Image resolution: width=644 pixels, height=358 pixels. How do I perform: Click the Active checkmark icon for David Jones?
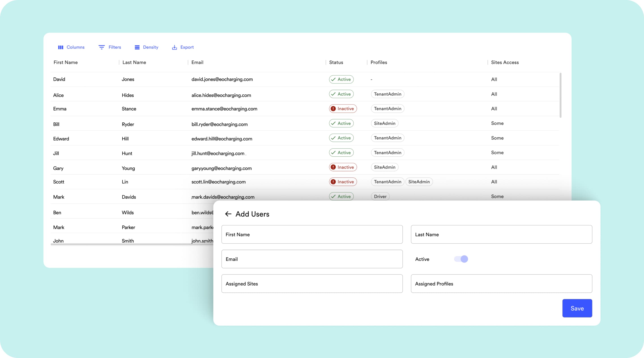pyautogui.click(x=333, y=79)
